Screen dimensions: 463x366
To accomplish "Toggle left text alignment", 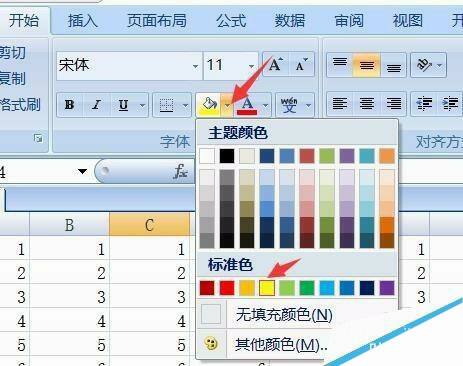I will coord(340,104).
